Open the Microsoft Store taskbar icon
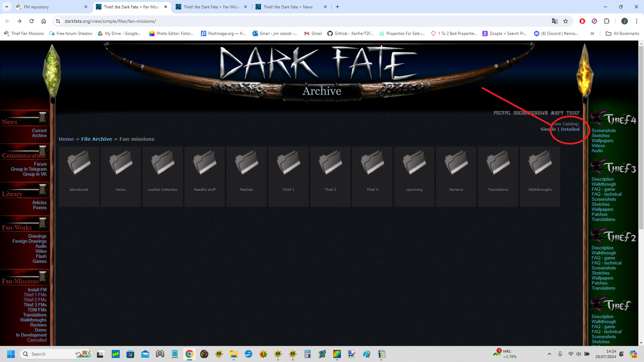The height and width of the screenshot is (362, 644). pyautogui.click(x=130, y=354)
